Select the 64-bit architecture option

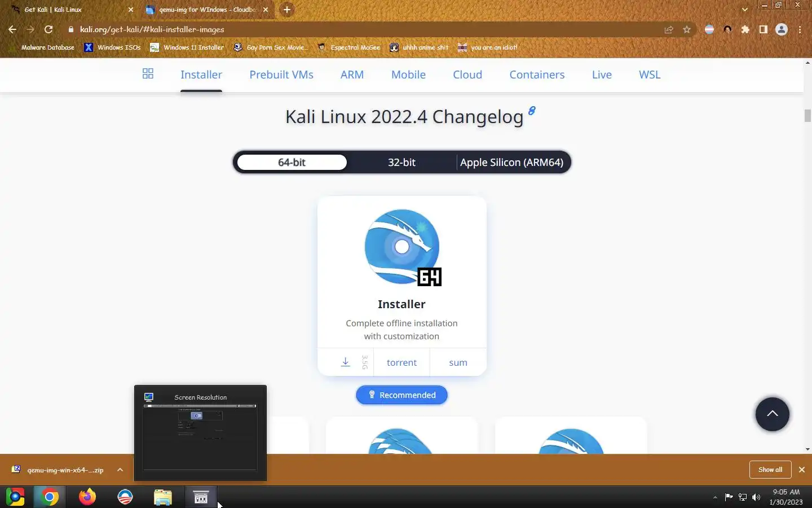click(x=292, y=163)
